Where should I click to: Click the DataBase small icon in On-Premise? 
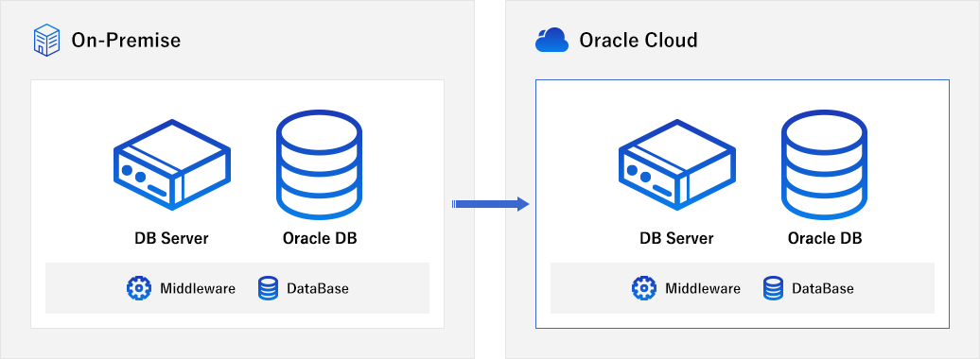pyautogui.click(x=268, y=288)
